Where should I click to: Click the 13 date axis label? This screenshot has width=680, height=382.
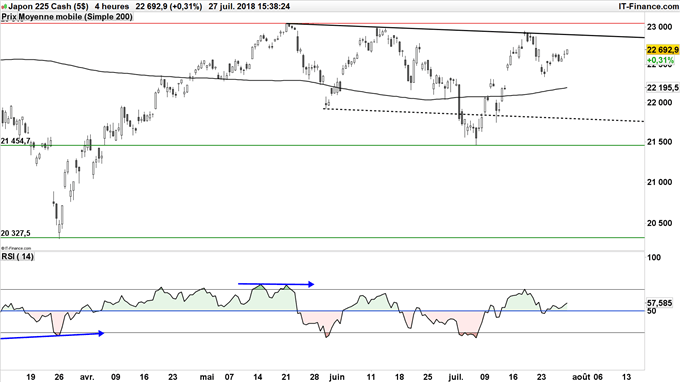tap(626, 377)
